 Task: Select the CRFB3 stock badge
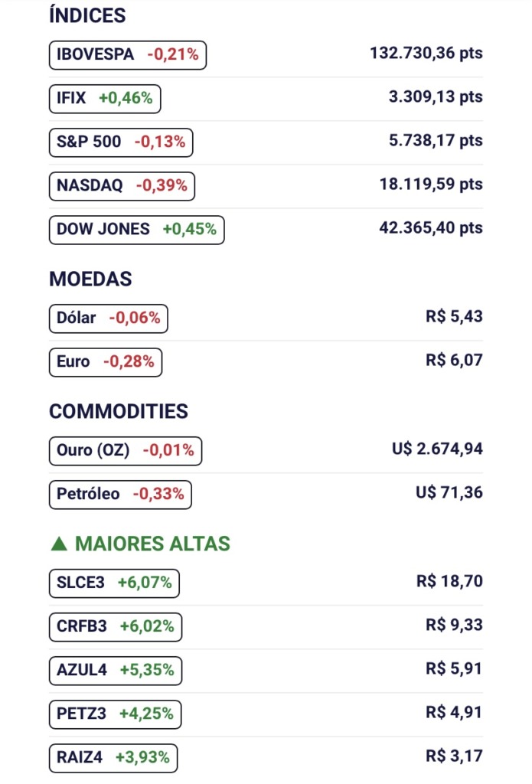116,626
